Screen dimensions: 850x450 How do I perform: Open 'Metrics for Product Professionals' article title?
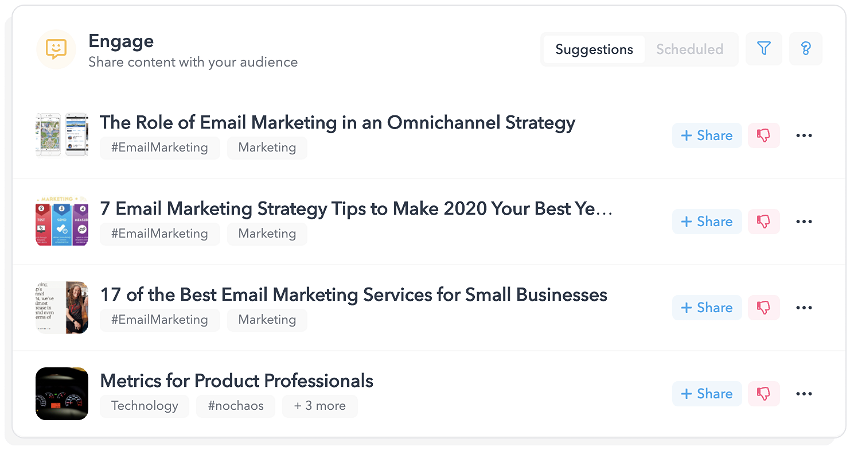pos(237,381)
